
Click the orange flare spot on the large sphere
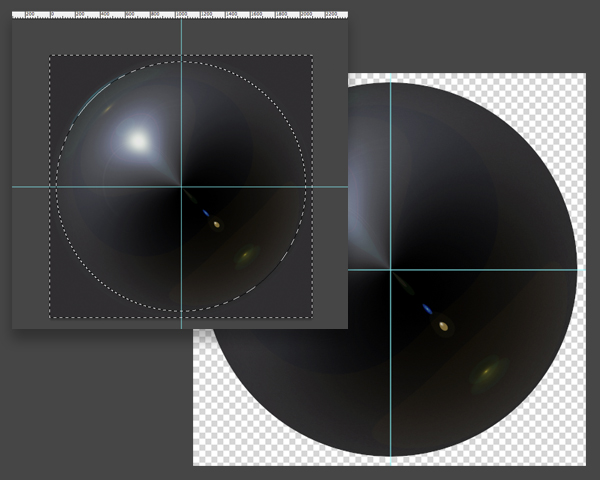pos(443,324)
